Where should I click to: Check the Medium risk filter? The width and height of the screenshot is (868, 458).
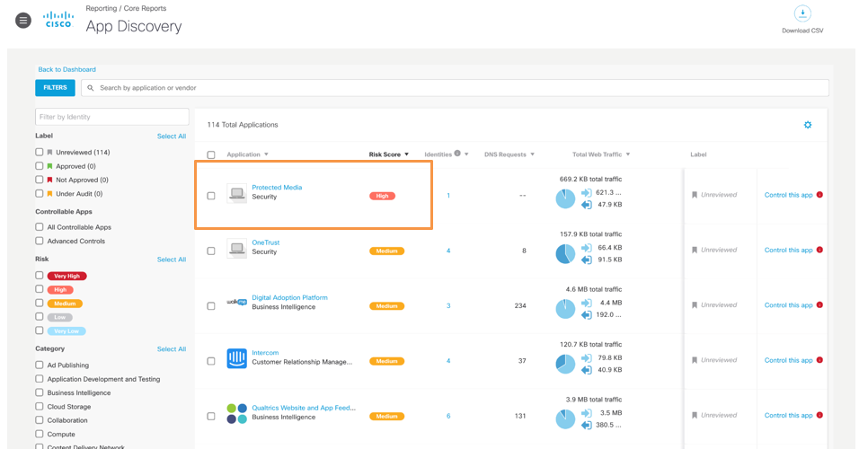(x=40, y=304)
